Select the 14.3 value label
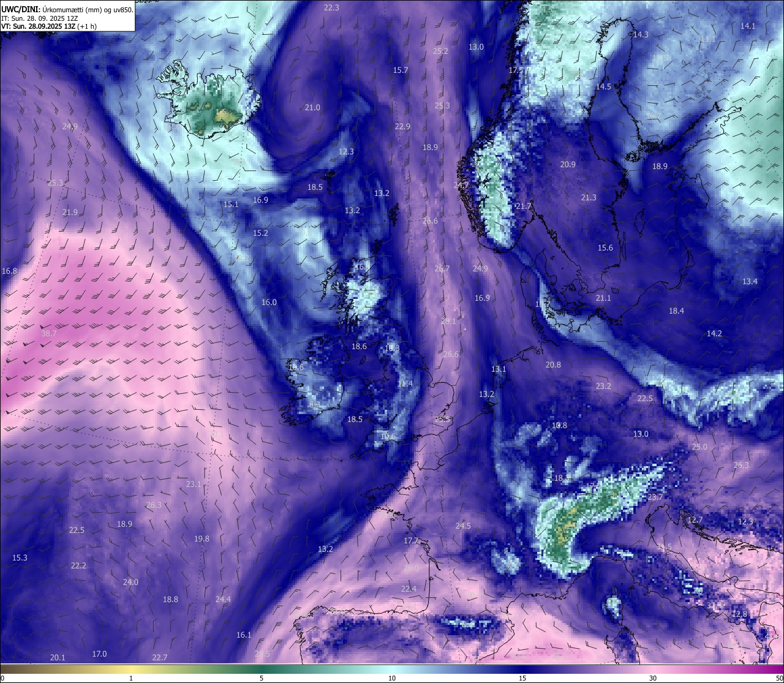This screenshot has height=683, width=784. [x=641, y=35]
